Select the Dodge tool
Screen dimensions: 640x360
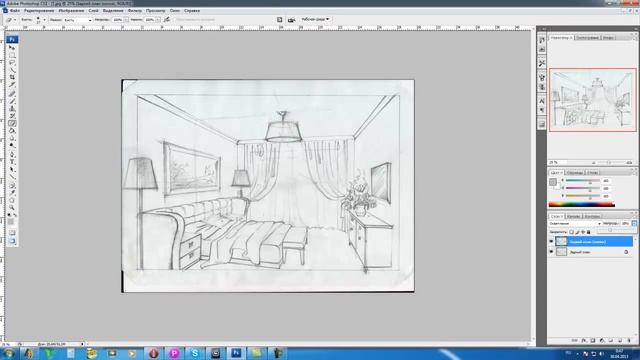[12, 145]
